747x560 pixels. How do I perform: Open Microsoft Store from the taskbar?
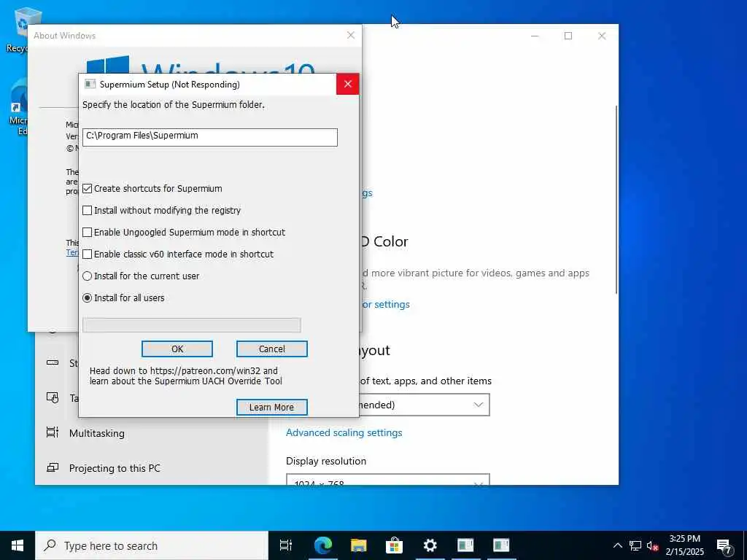click(394, 545)
